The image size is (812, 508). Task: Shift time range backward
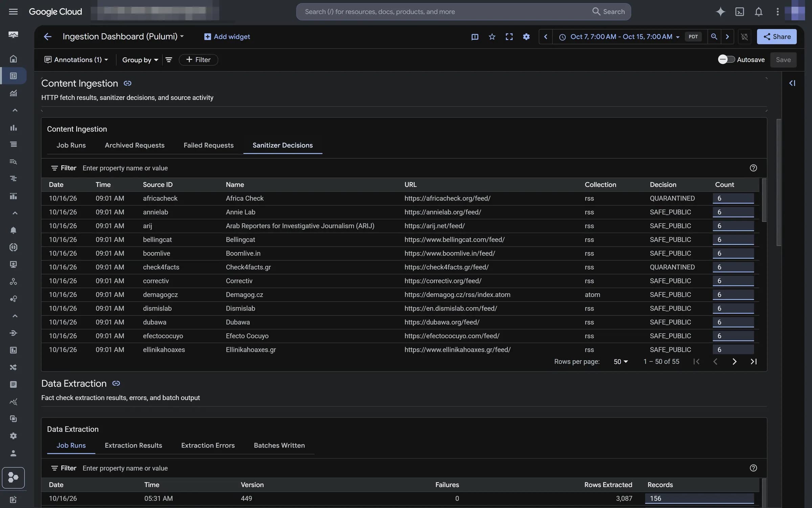[545, 37]
